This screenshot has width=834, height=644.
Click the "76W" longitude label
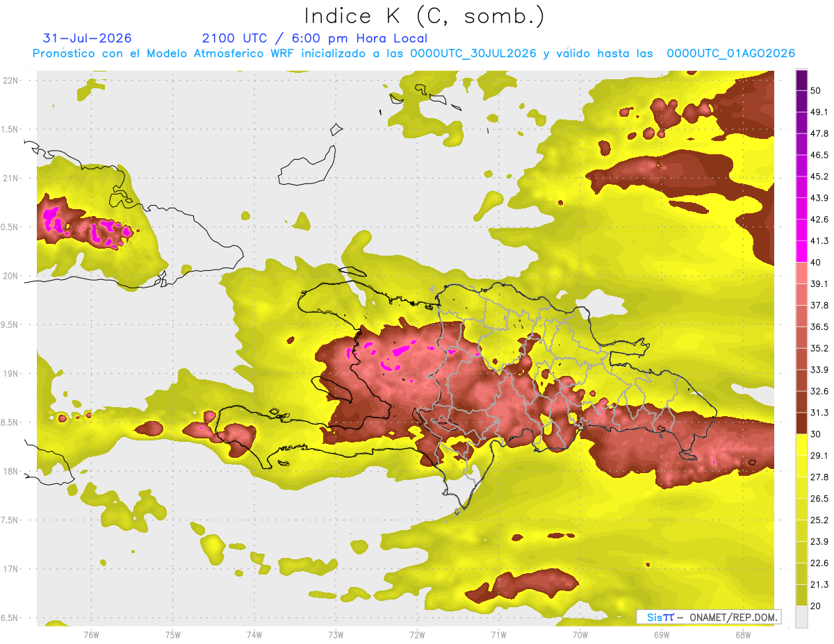coord(91,634)
